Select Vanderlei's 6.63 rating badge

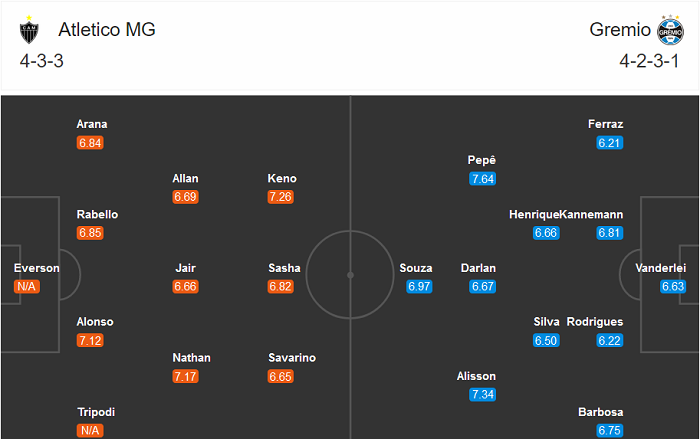point(673,287)
